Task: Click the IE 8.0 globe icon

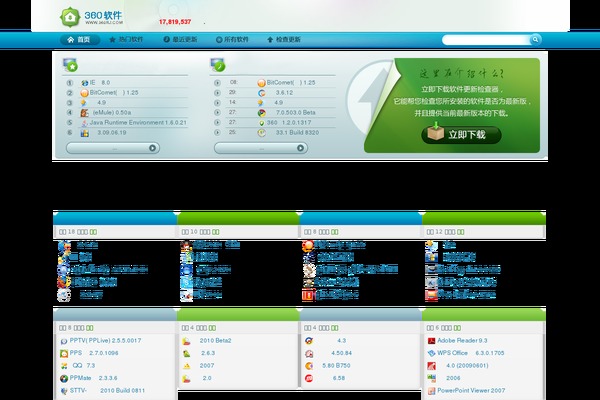Action: click(x=85, y=83)
